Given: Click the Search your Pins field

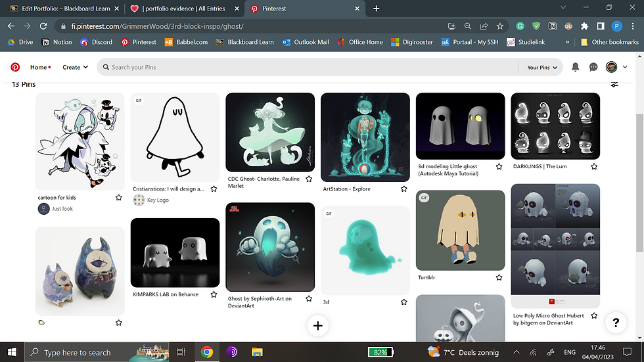Looking at the screenshot, I should [308, 67].
